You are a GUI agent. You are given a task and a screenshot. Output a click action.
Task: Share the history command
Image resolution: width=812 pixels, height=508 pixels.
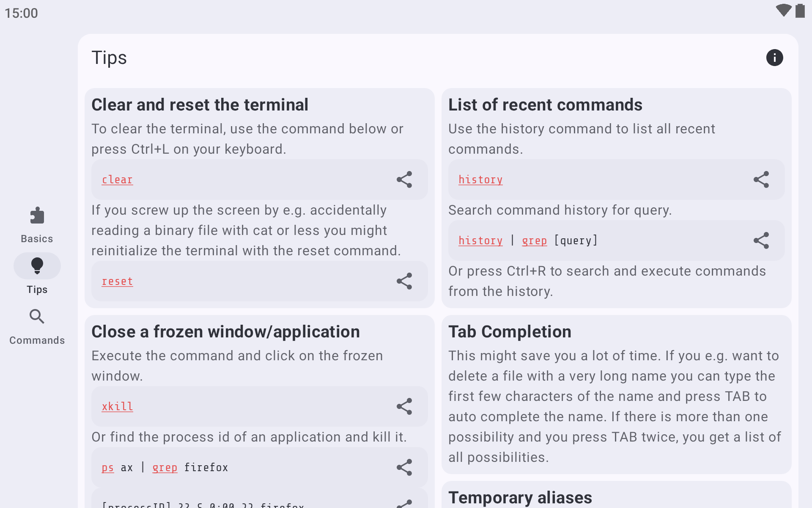(x=761, y=179)
